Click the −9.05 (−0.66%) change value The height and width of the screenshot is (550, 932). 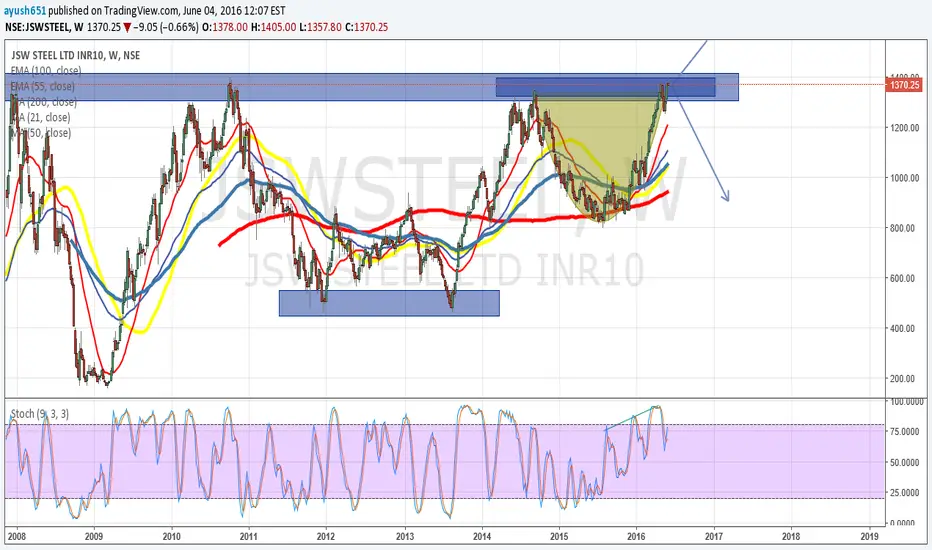(166, 27)
